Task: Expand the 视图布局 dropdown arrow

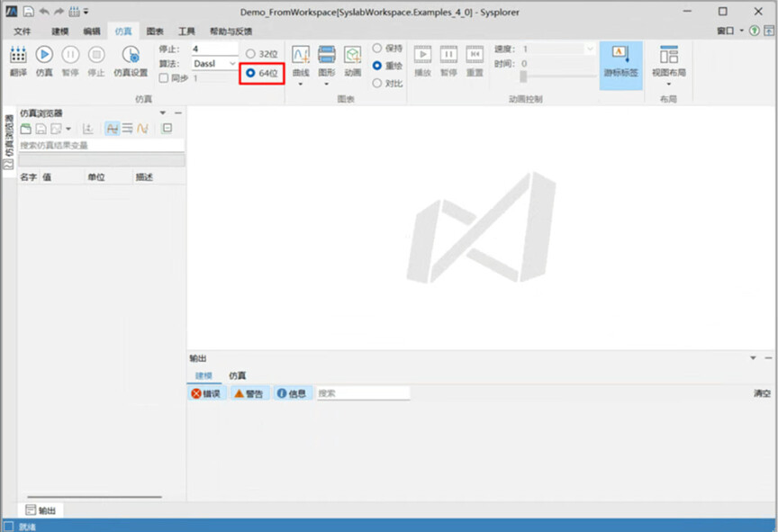Action: (x=669, y=85)
